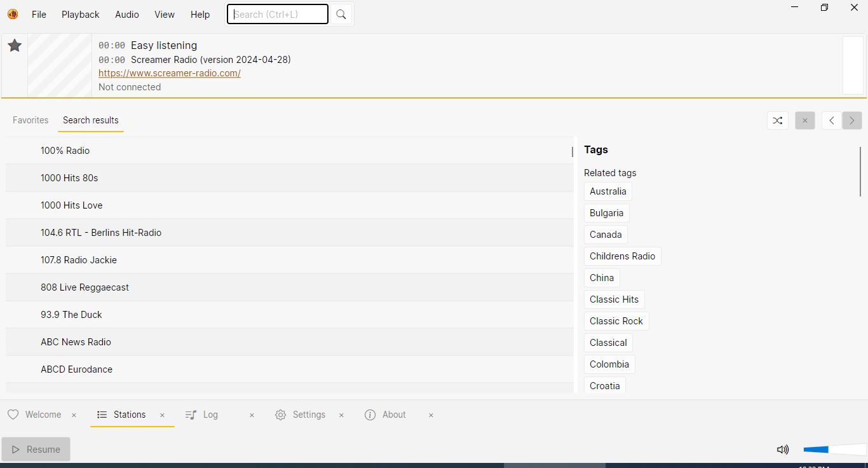Image resolution: width=868 pixels, height=468 pixels.
Task: Open the Audio menu
Action: click(127, 15)
